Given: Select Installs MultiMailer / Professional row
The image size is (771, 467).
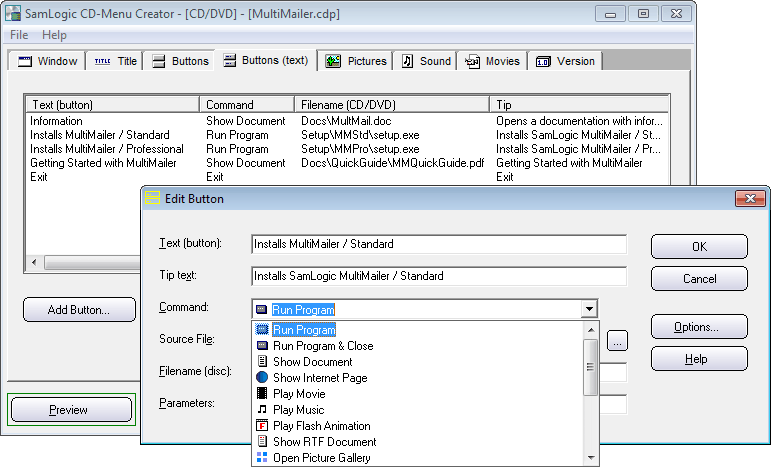Looking at the screenshot, I should [347, 149].
